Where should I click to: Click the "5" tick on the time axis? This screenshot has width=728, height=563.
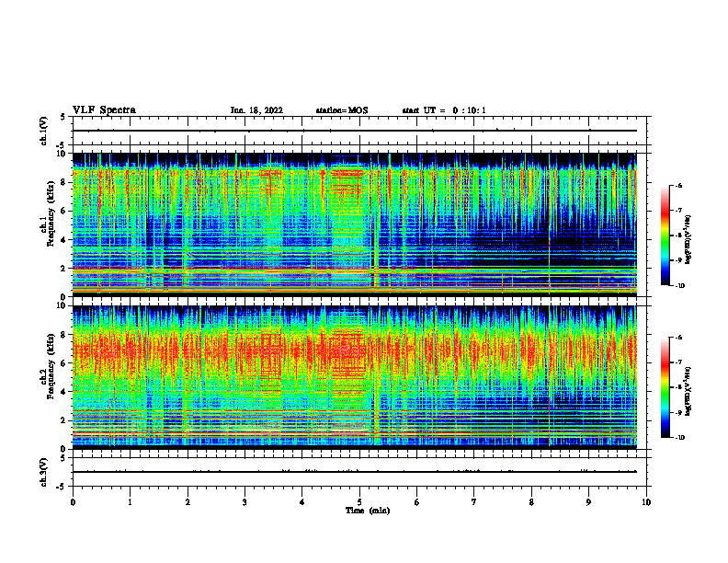[359, 502]
